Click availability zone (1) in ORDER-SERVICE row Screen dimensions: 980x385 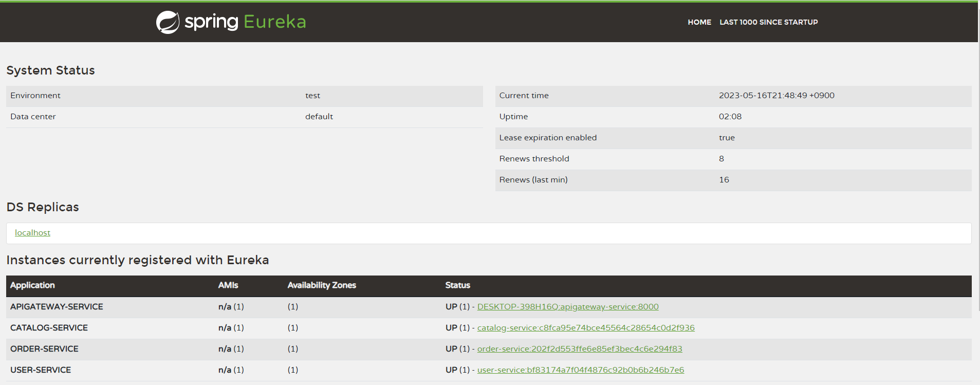coord(293,349)
